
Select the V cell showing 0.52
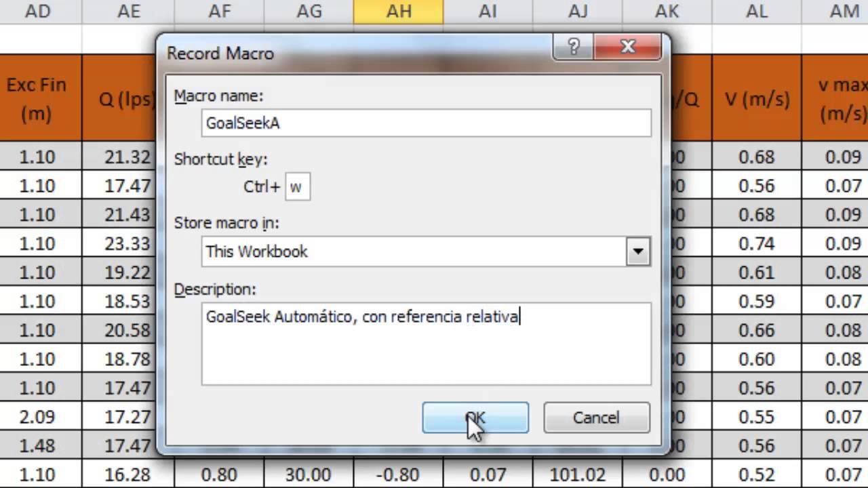pyautogui.click(x=756, y=474)
